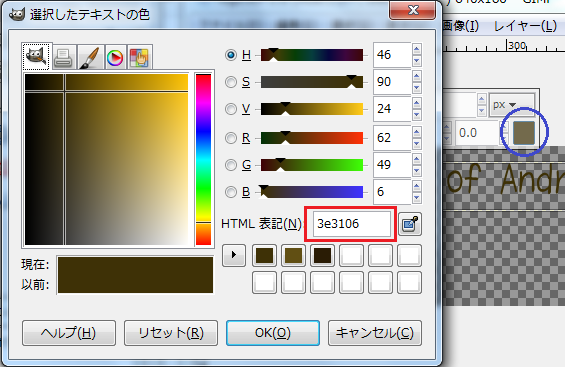
Task: Add current color to history arrow button
Action: 234,255
